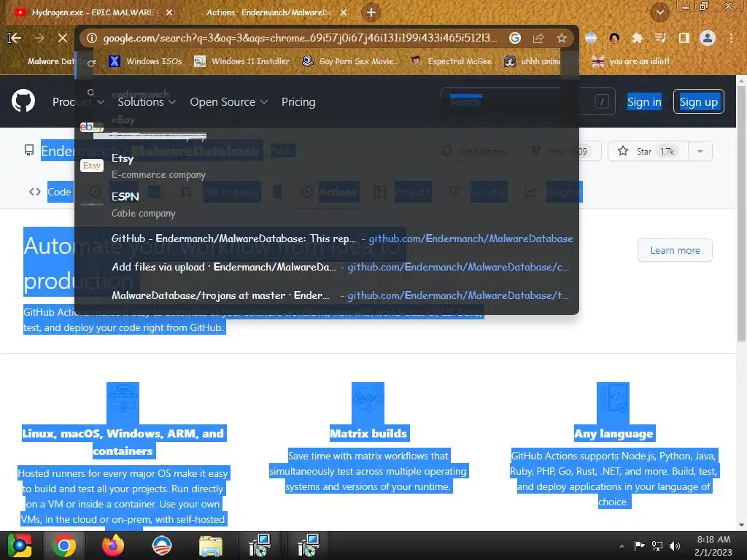This screenshot has height=560, width=747.
Task: Close the Hydrogen.exe YouTube tab
Action: click(x=169, y=12)
